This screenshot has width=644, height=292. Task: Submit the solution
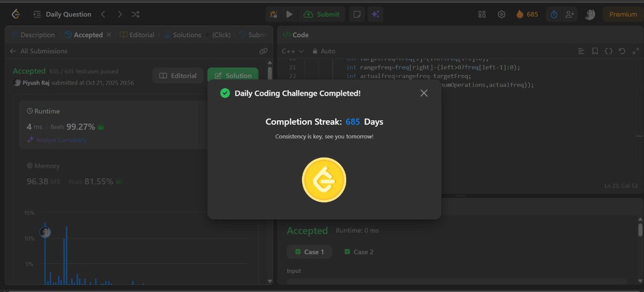[x=322, y=14]
